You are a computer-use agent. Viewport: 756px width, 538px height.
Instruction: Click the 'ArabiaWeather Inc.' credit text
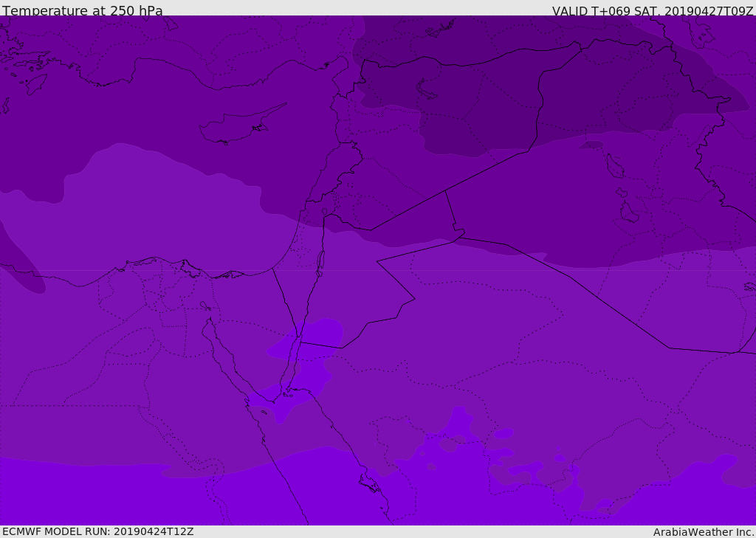coord(704,532)
